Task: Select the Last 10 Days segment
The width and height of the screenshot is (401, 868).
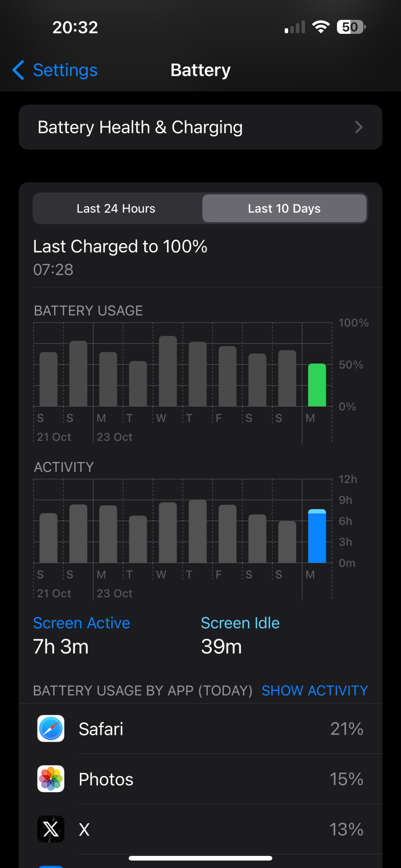Action: click(284, 208)
